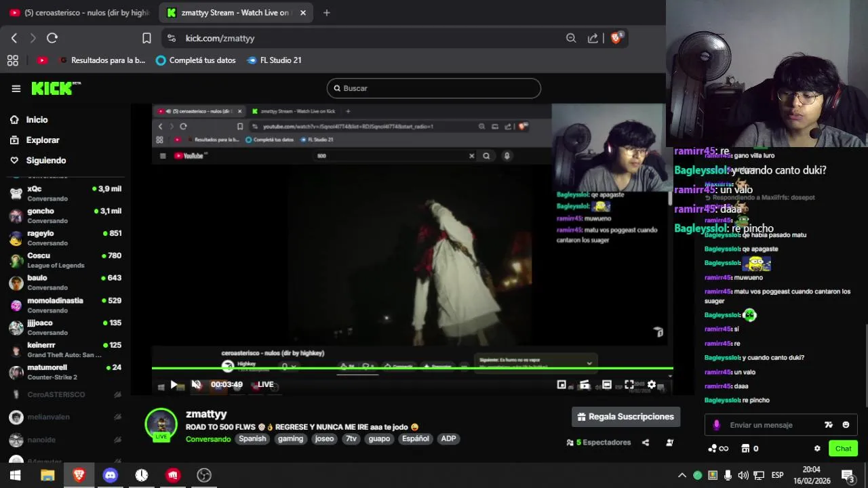Screen dimensions: 868x488
Task: Open jjjjoaco channel in sidebar
Action: point(65,327)
